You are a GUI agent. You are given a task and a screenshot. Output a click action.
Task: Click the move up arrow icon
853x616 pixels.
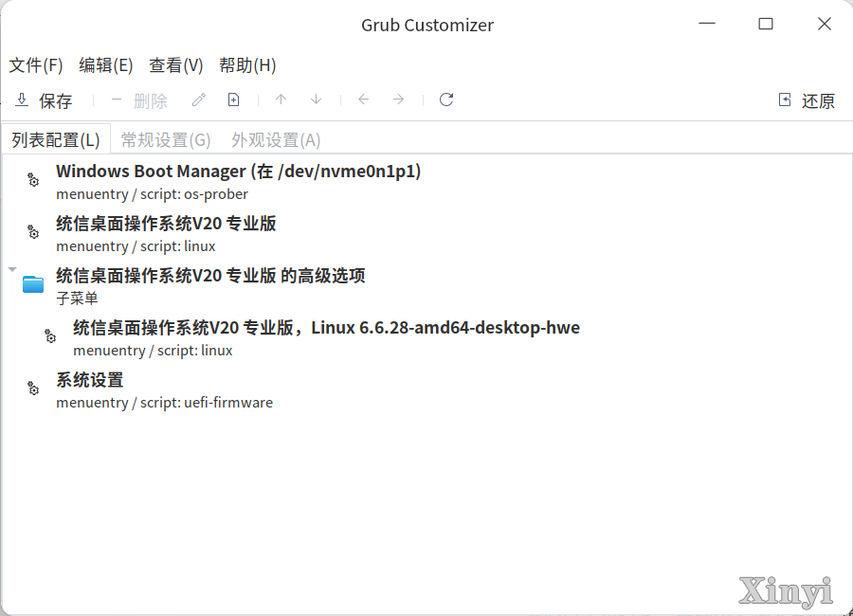[281, 100]
